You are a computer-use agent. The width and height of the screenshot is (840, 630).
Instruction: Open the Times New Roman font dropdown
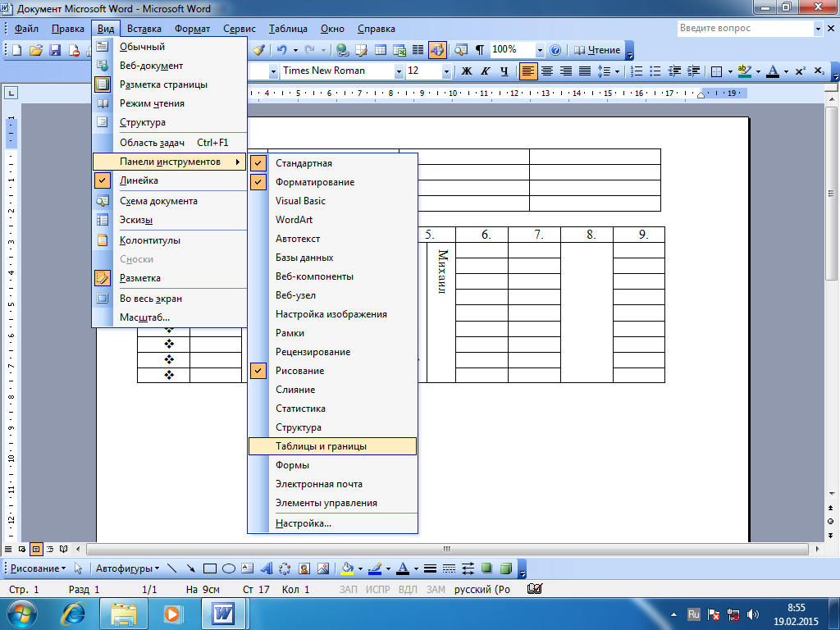point(398,71)
